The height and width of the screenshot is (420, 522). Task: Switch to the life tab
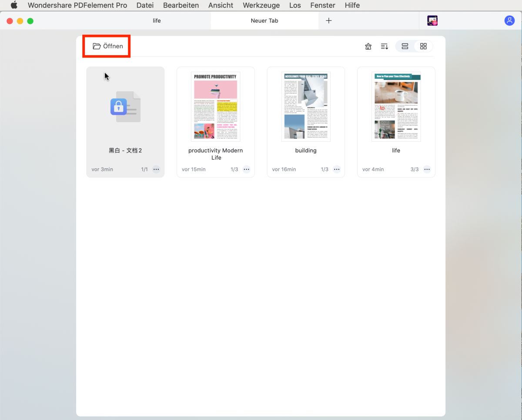click(157, 20)
